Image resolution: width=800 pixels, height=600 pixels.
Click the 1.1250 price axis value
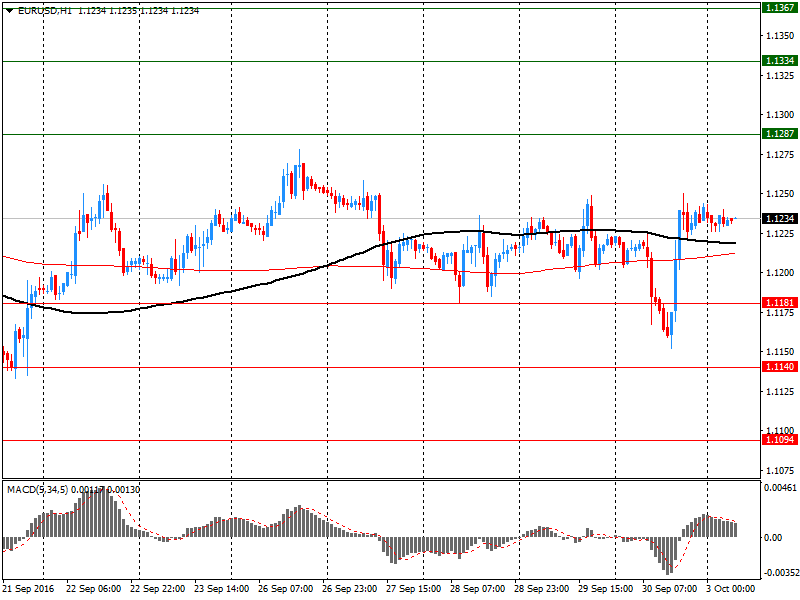tap(780, 194)
